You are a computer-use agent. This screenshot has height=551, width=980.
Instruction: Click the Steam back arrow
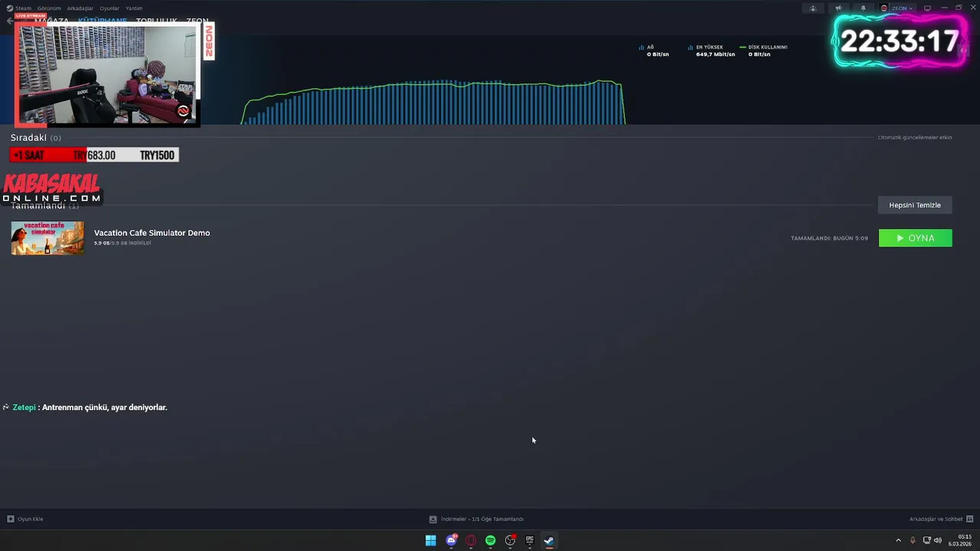9,21
